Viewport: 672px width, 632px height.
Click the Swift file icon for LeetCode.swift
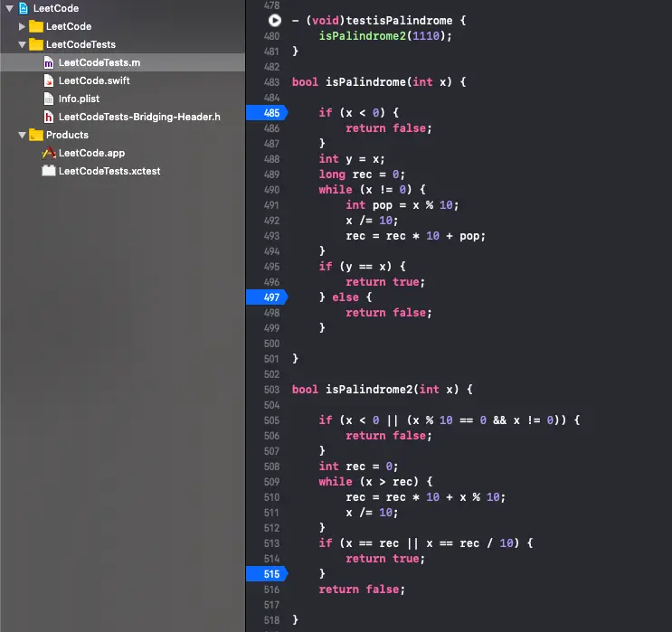click(49, 80)
